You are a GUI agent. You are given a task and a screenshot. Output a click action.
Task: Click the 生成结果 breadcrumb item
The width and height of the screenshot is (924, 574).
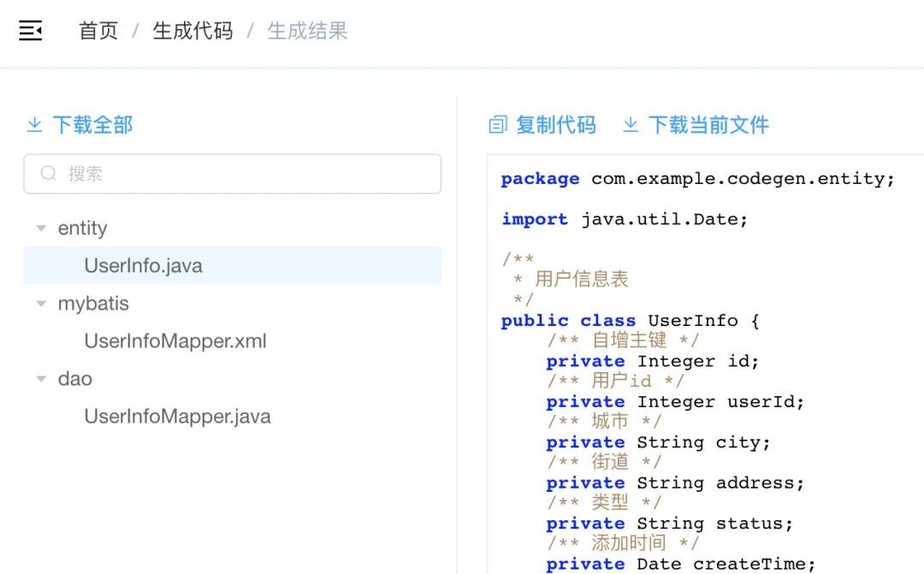coord(306,30)
